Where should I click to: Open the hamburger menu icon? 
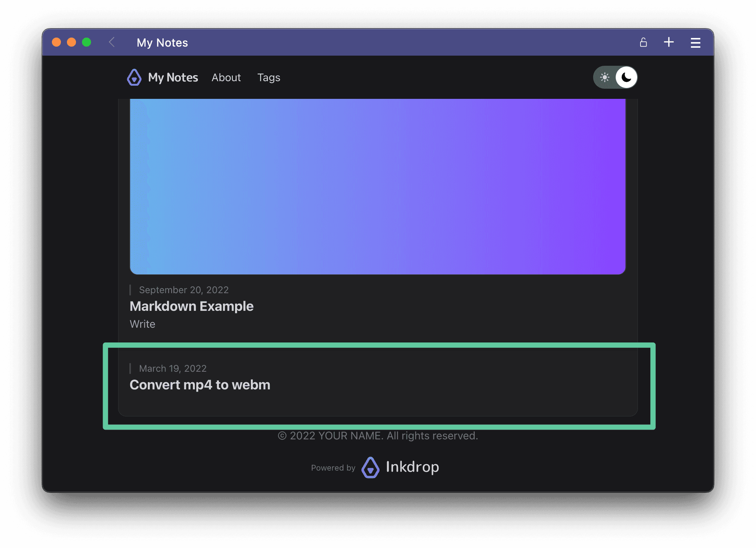(x=695, y=42)
